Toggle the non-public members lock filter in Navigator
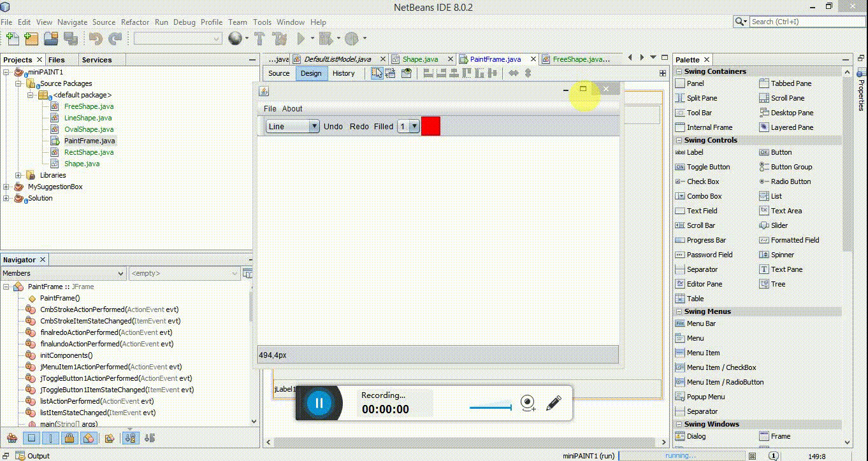This screenshot has height=461, width=868. point(68,438)
